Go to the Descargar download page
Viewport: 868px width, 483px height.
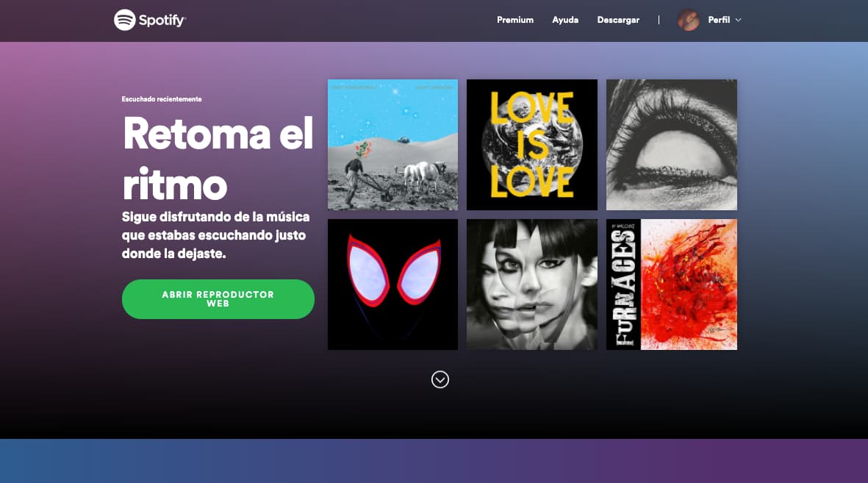tap(618, 20)
